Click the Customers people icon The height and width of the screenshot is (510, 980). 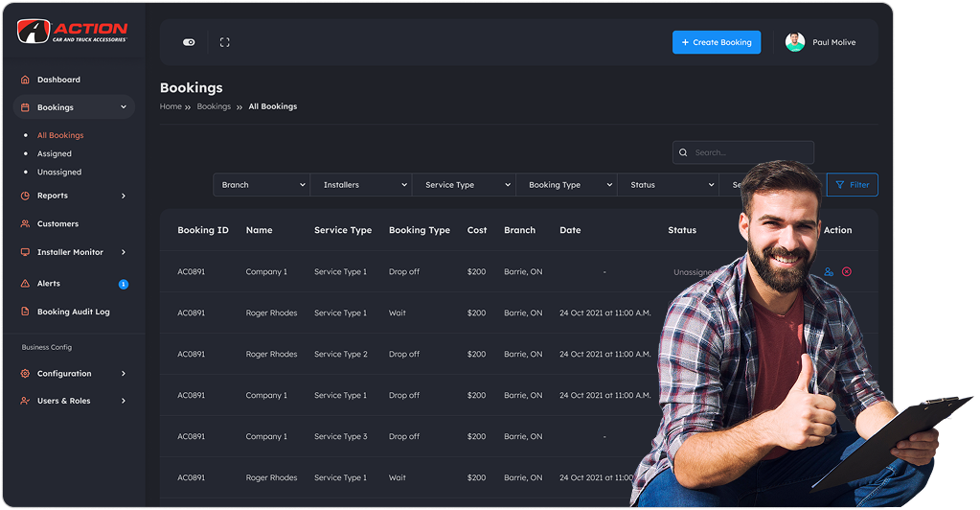(x=25, y=224)
